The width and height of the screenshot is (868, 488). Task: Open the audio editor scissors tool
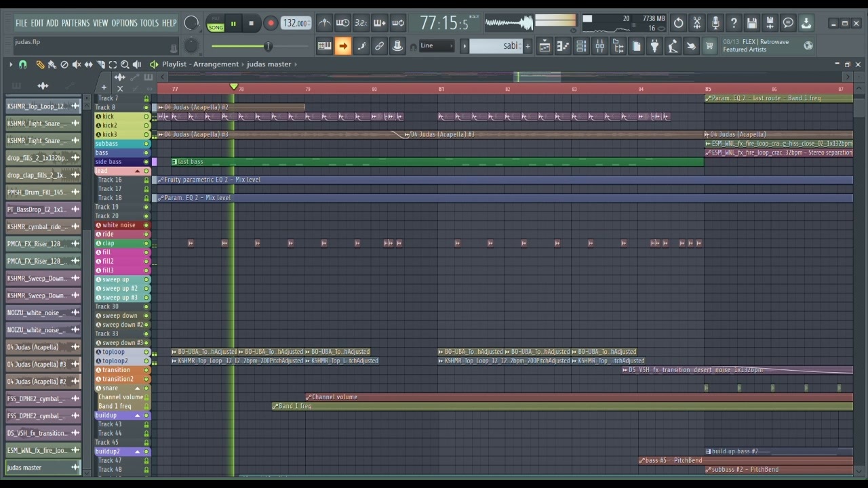tap(696, 23)
